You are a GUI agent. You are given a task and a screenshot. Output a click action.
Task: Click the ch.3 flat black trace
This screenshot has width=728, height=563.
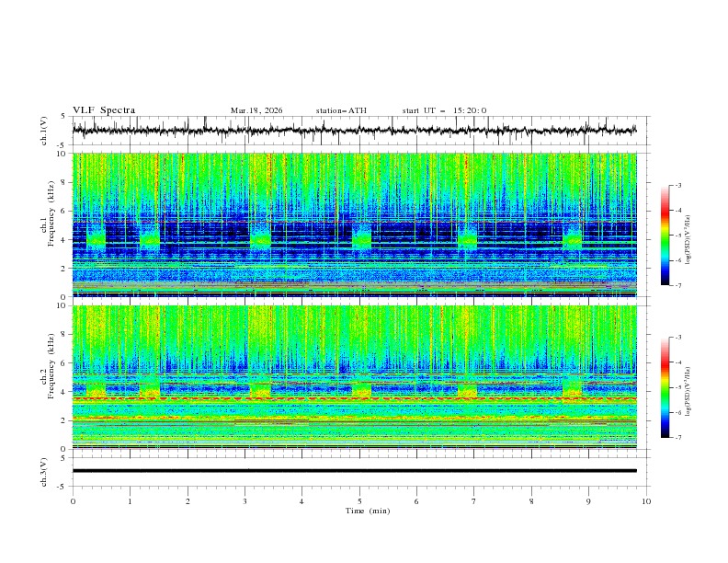click(354, 471)
